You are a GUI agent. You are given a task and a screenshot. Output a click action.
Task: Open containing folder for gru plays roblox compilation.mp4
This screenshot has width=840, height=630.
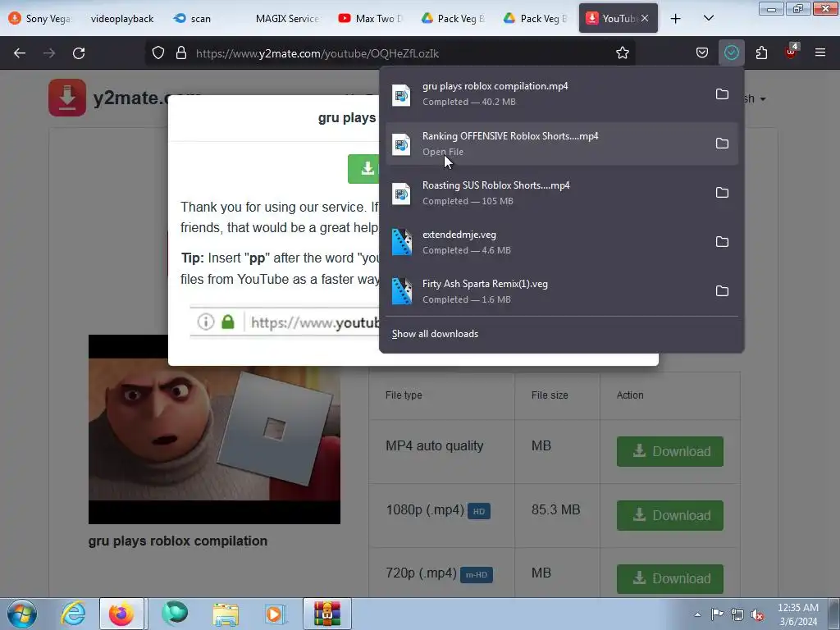722,94
